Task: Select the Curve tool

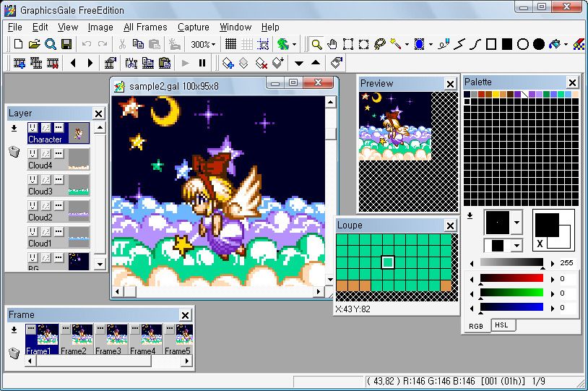Action: 475,44
